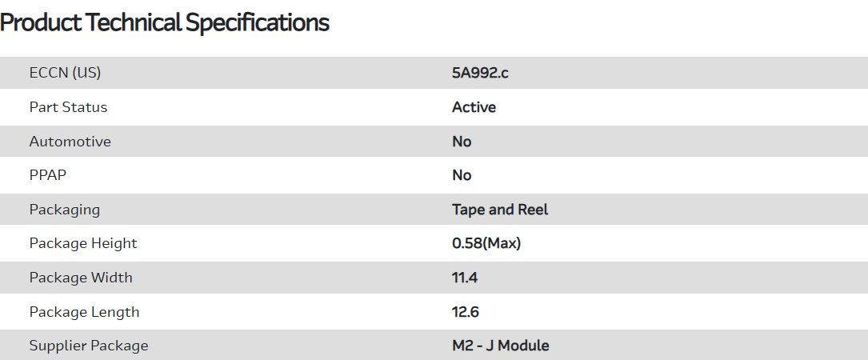Click the 5A992.c ECCN value
Viewport: 868px width, 360px height.
(480, 73)
